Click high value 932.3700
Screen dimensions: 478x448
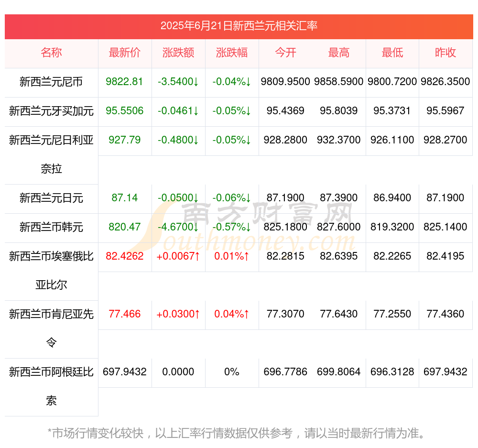pyautogui.click(x=339, y=140)
